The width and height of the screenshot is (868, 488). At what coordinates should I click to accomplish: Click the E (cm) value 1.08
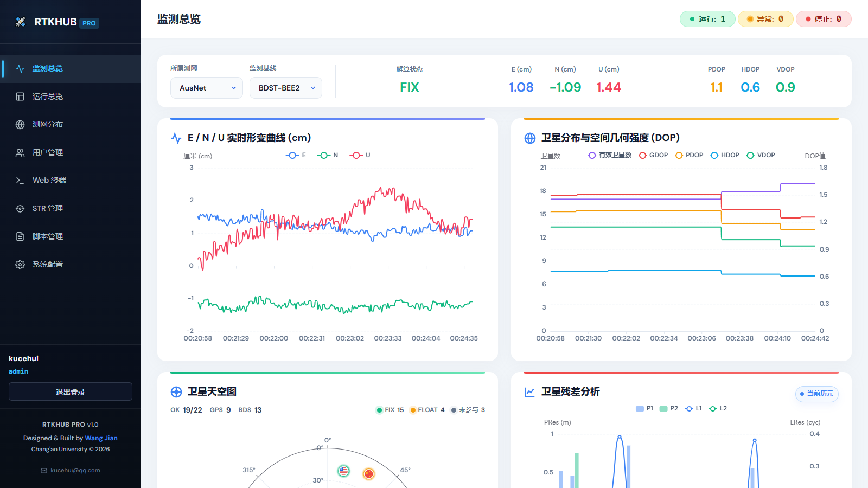(x=521, y=87)
